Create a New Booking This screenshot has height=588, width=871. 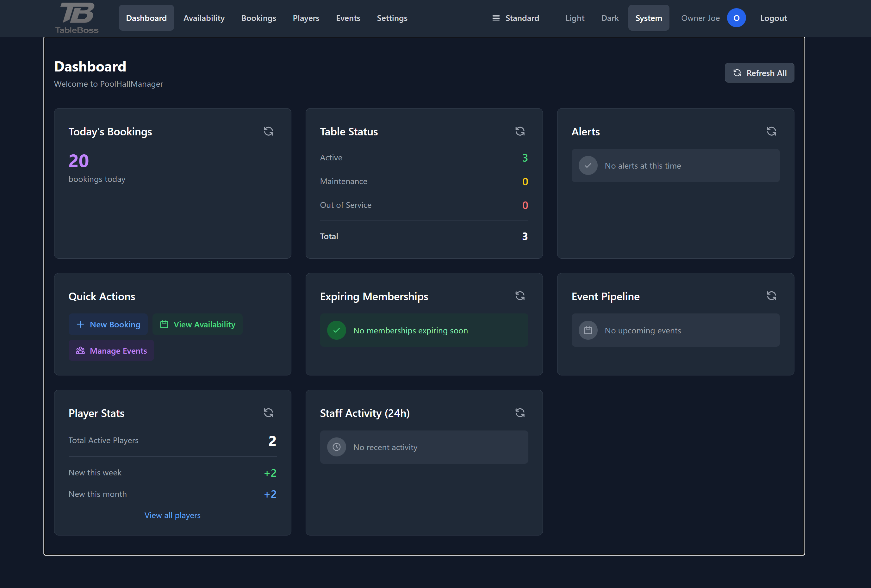(x=108, y=324)
